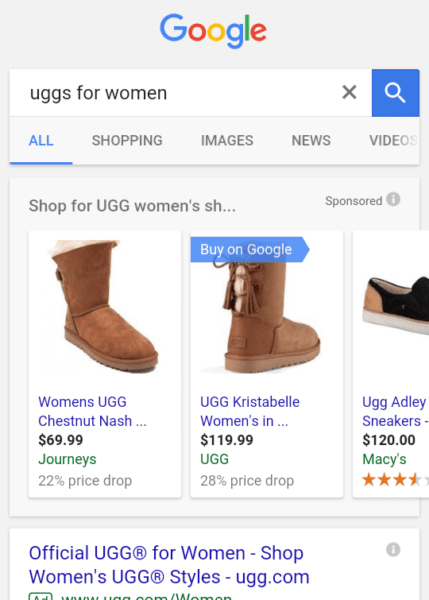The image size is (429, 600).
Task: Click the Google logo
Action: pos(213,31)
